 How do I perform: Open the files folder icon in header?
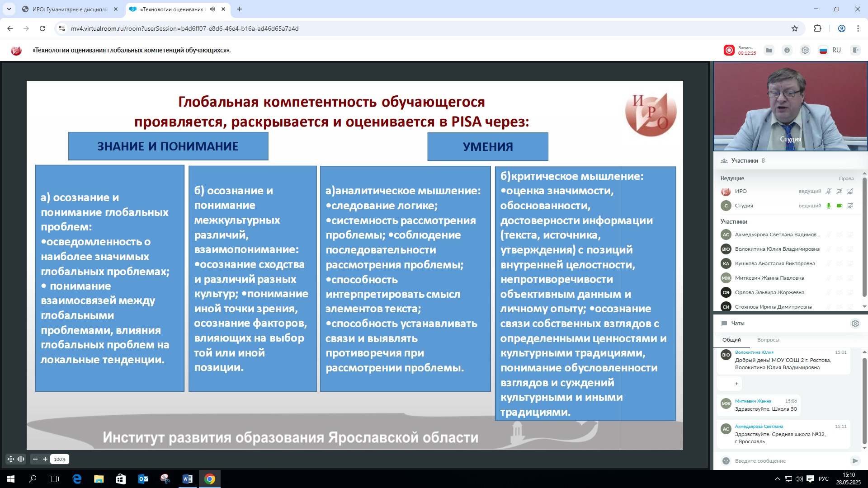click(769, 50)
